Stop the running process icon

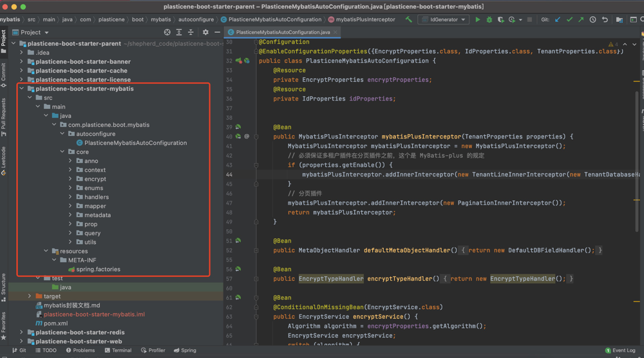[x=530, y=19]
